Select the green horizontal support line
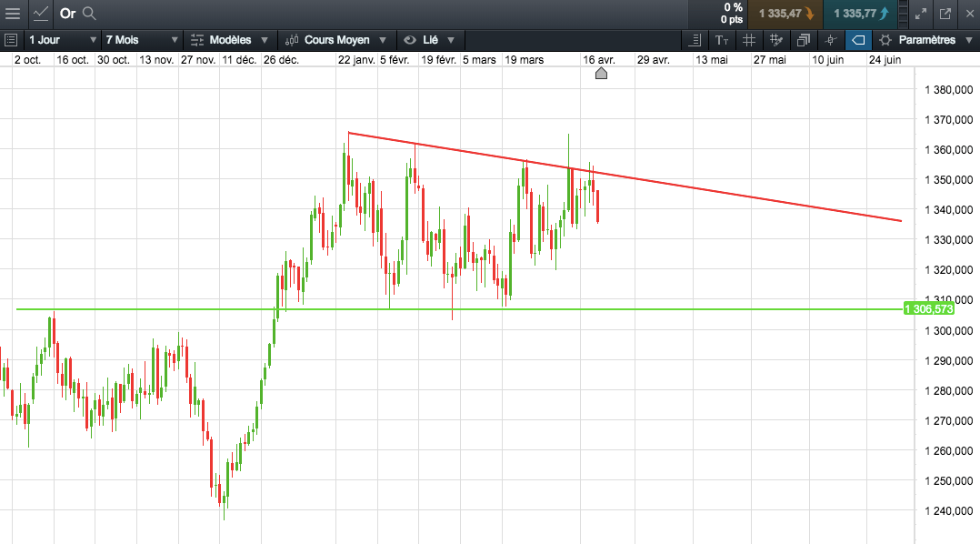This screenshot has width=980, height=544. (459, 309)
